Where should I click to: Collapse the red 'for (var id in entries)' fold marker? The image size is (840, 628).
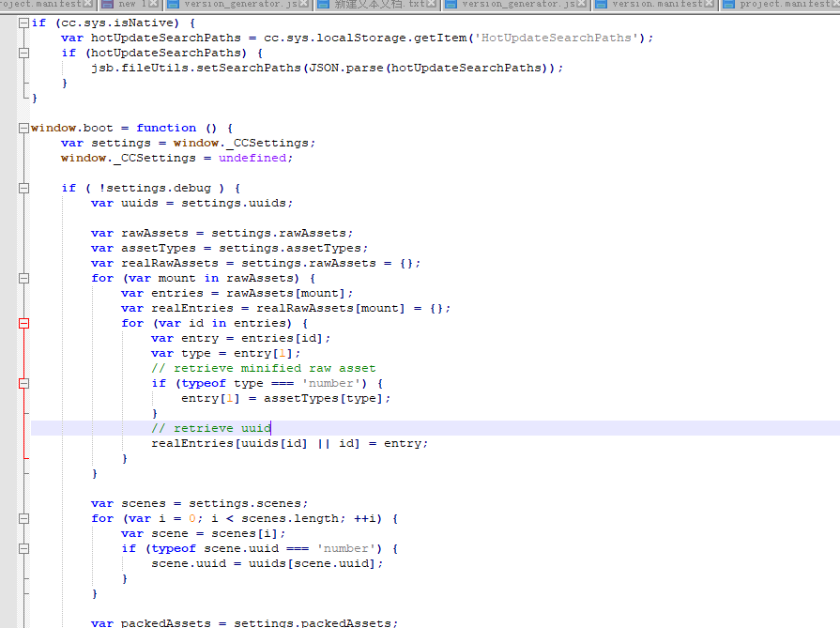(23, 323)
